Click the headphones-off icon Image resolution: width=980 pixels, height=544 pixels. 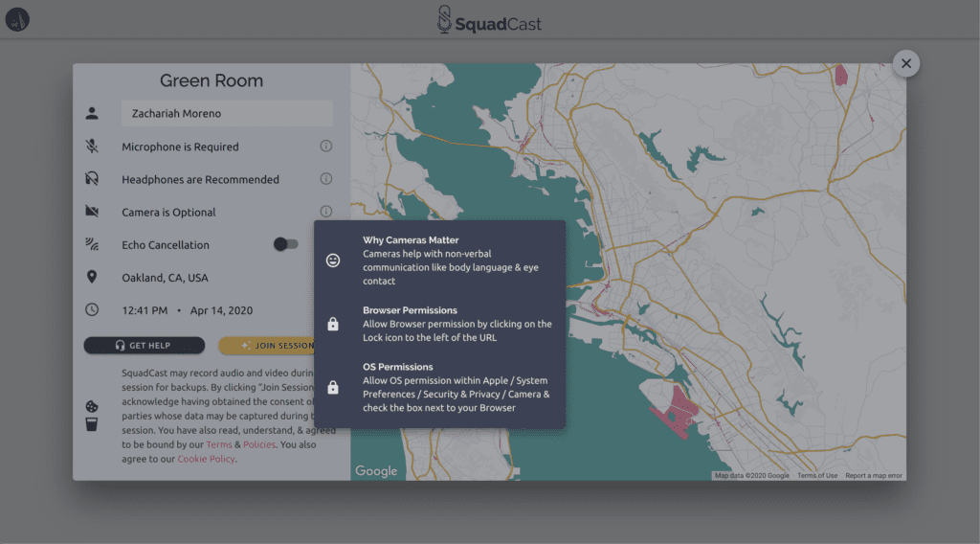click(92, 179)
